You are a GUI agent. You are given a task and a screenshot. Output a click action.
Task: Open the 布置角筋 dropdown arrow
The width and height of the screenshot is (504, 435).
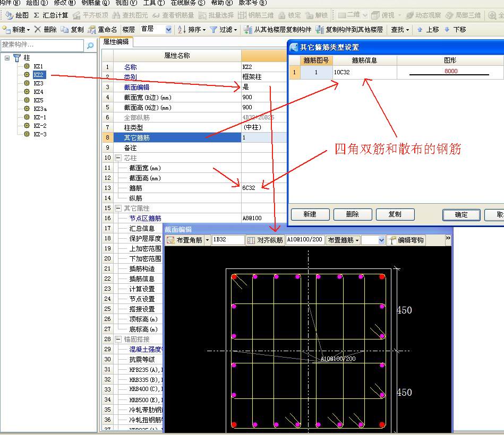tap(207, 240)
